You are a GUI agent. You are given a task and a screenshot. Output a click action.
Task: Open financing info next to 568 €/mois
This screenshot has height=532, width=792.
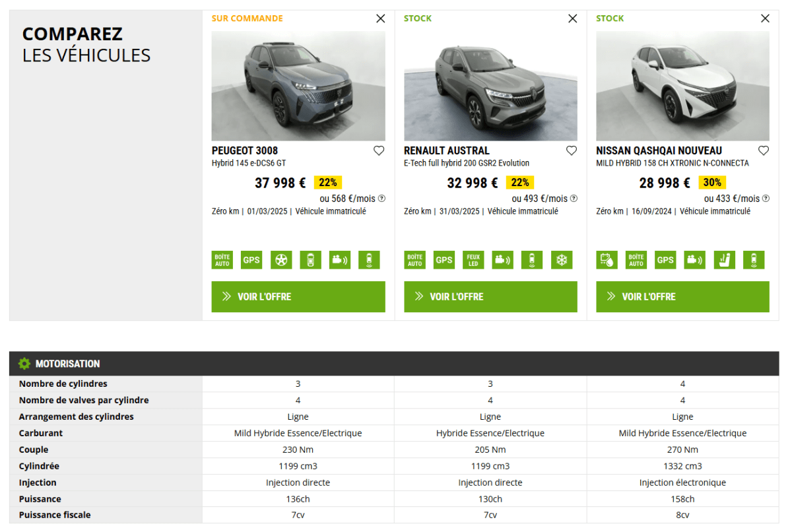381,199
